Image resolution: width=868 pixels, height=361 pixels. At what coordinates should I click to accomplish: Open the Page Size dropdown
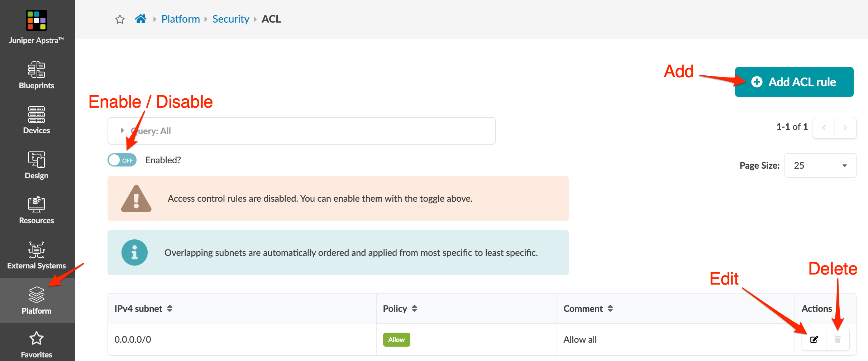pos(820,165)
